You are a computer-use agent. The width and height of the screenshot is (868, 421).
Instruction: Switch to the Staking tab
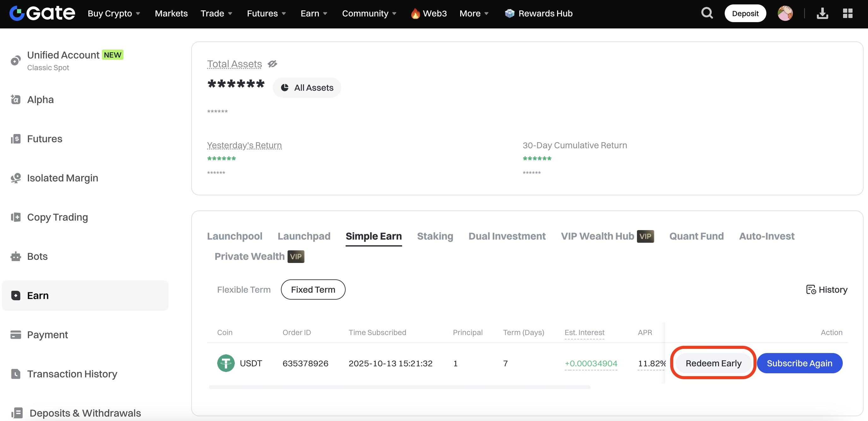coord(435,236)
